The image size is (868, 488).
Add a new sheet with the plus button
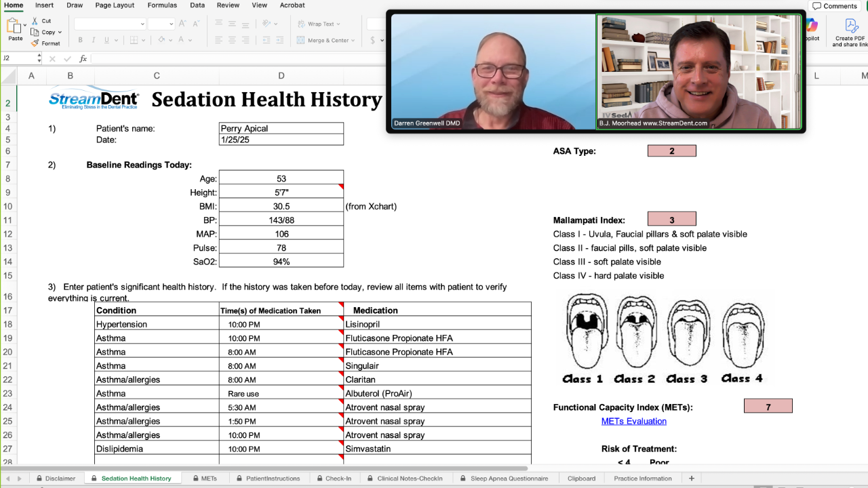[x=691, y=479]
